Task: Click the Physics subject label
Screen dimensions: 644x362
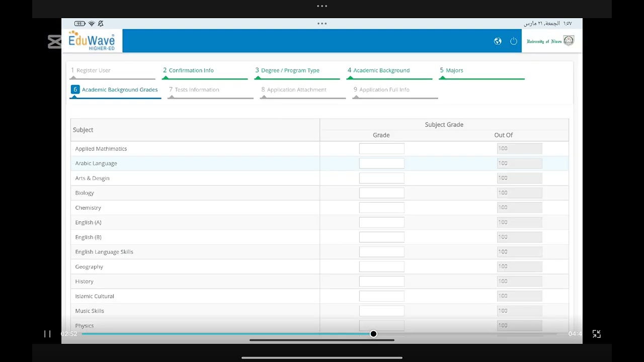Action: [x=85, y=326]
